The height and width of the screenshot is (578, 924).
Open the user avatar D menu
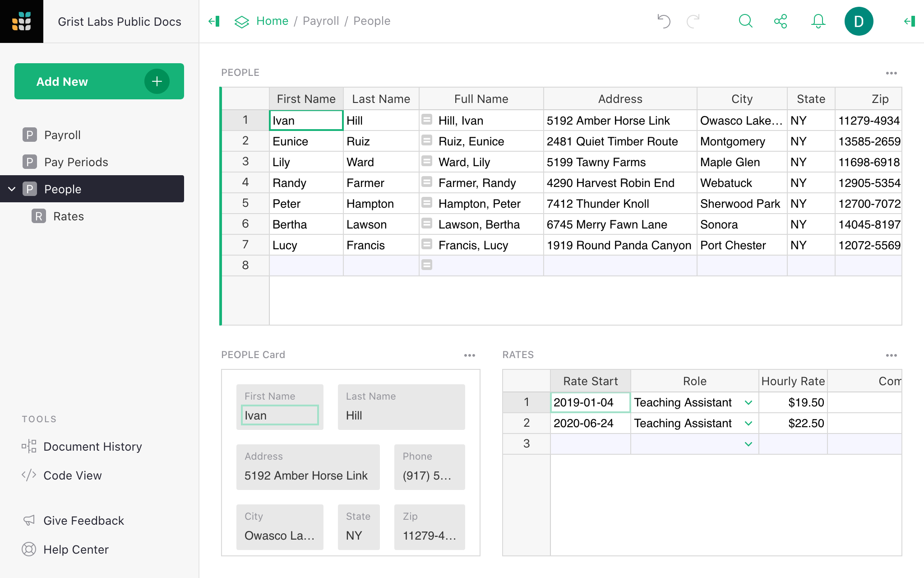coord(859,21)
